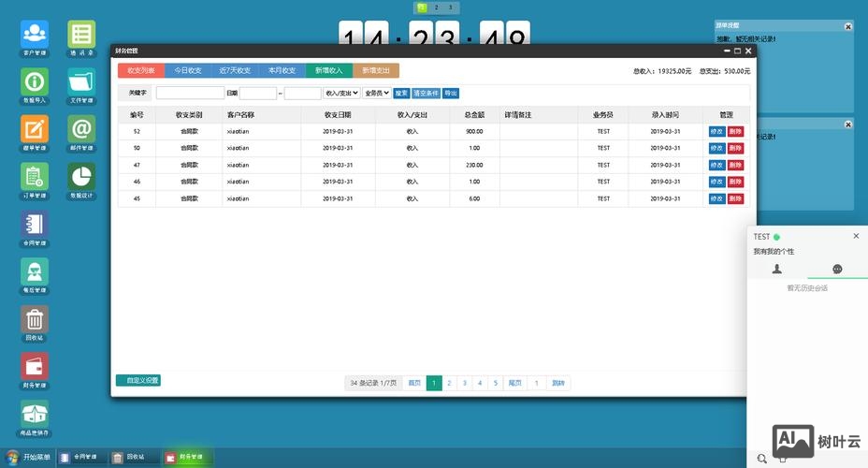Click search magnifier in chat panel
Viewport: 868px width, 468px height.
pyautogui.click(x=761, y=459)
